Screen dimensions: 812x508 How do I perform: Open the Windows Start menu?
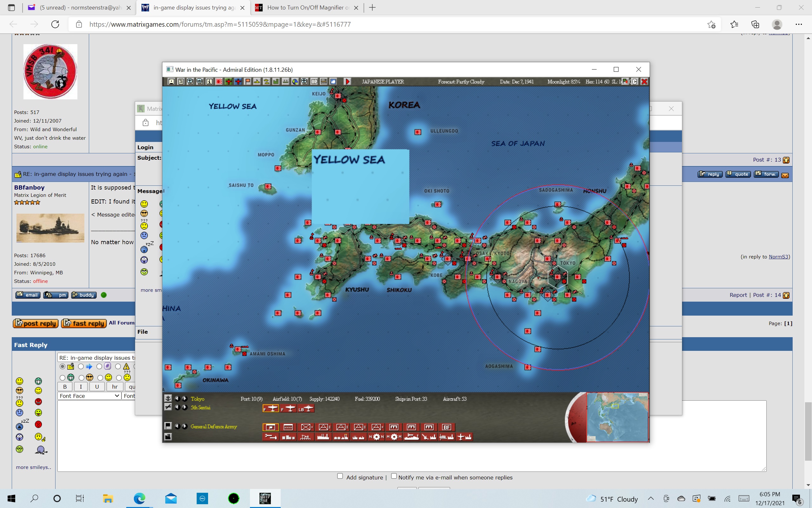pos(11,498)
